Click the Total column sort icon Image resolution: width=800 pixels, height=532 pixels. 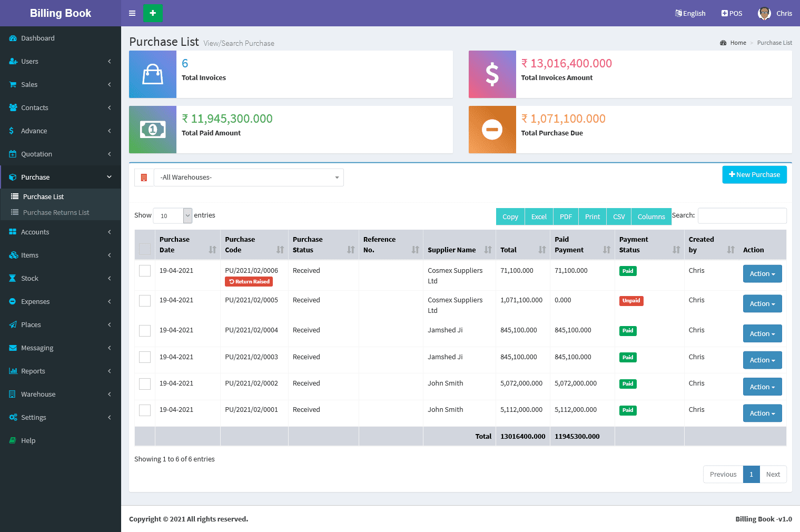click(542, 250)
